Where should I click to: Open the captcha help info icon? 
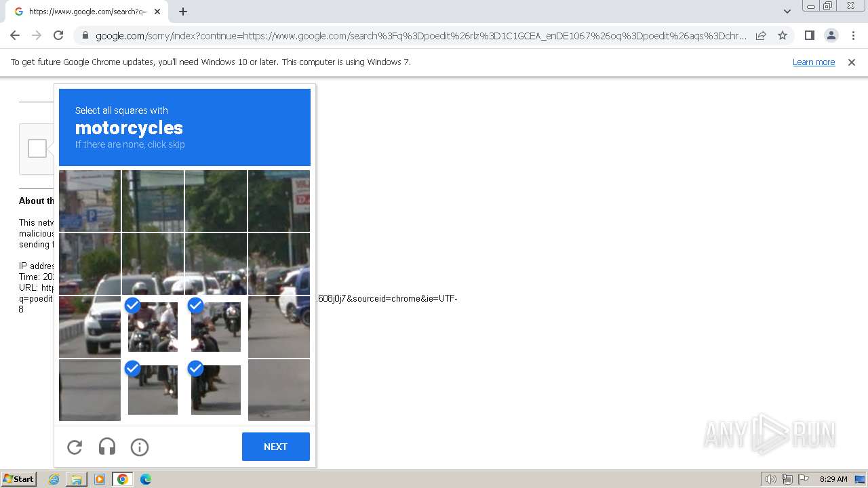click(x=140, y=447)
